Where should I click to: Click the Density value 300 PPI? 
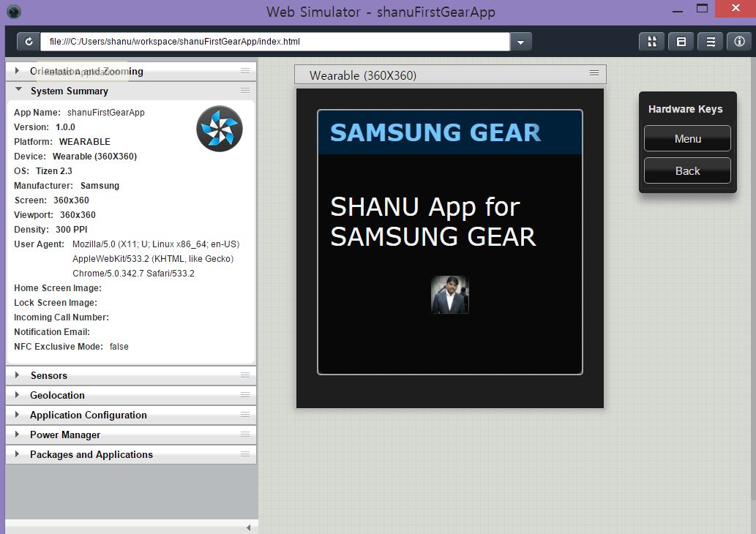[x=72, y=230]
